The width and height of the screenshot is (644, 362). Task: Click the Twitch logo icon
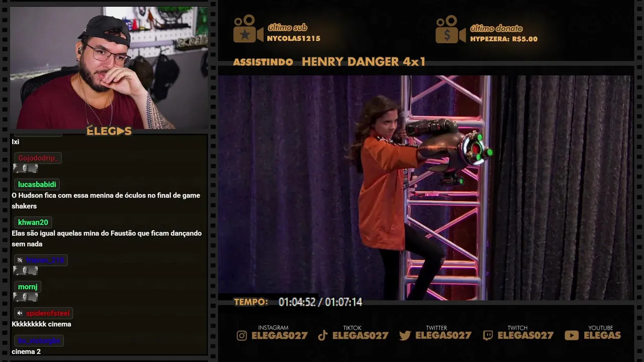(x=488, y=335)
